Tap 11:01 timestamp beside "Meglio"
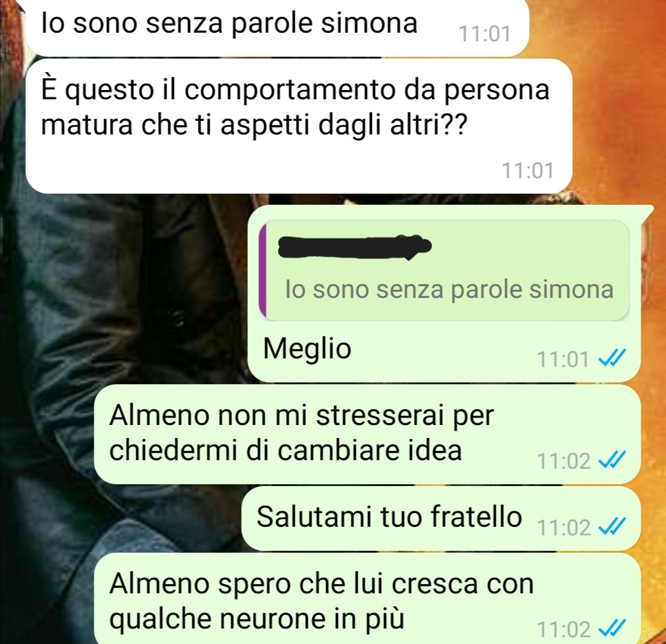This screenshot has height=644, width=666. 563,360
